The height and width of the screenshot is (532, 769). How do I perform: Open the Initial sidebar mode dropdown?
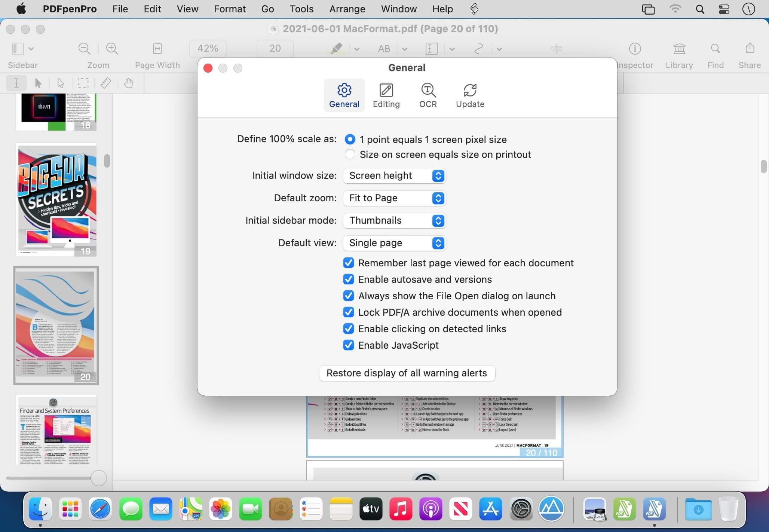[394, 221]
